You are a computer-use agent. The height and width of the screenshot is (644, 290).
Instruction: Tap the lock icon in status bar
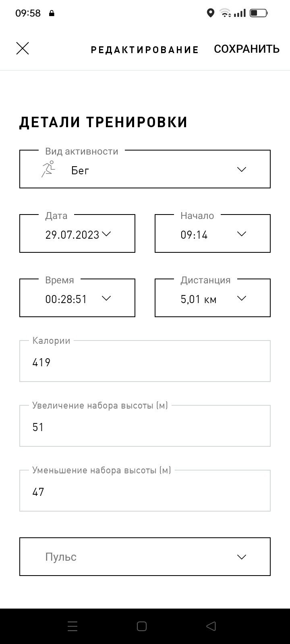pos(52,13)
